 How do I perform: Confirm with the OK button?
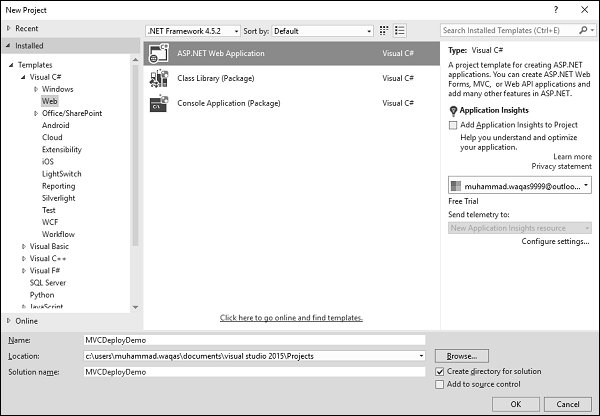coord(516,404)
